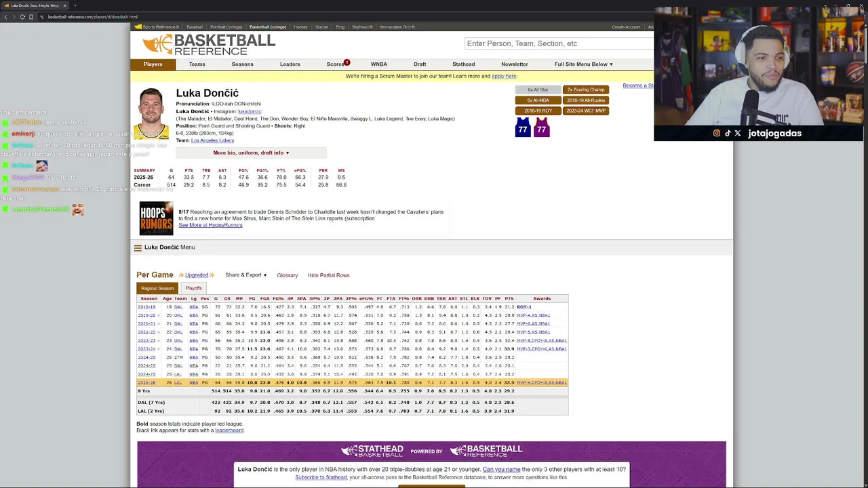Click the 2023-24 WCF MVP badge
The image size is (868, 488).
tap(586, 110)
